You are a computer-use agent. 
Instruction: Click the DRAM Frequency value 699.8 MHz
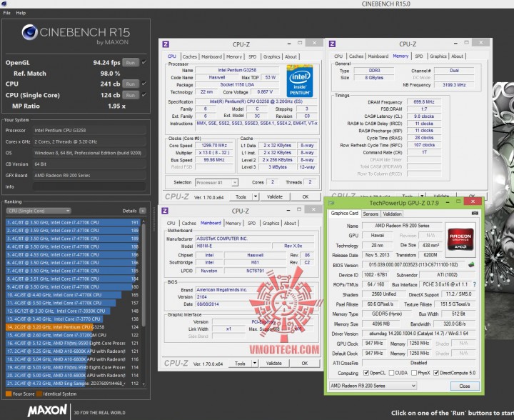423,102
